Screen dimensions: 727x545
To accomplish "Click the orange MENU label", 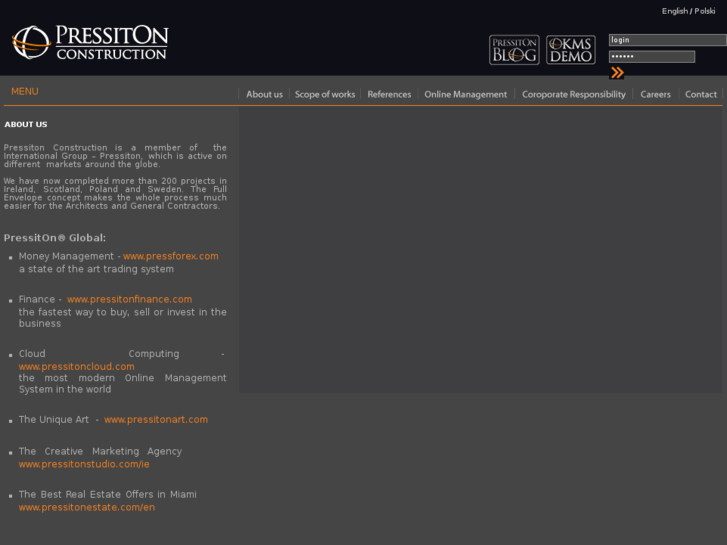I will [x=25, y=91].
